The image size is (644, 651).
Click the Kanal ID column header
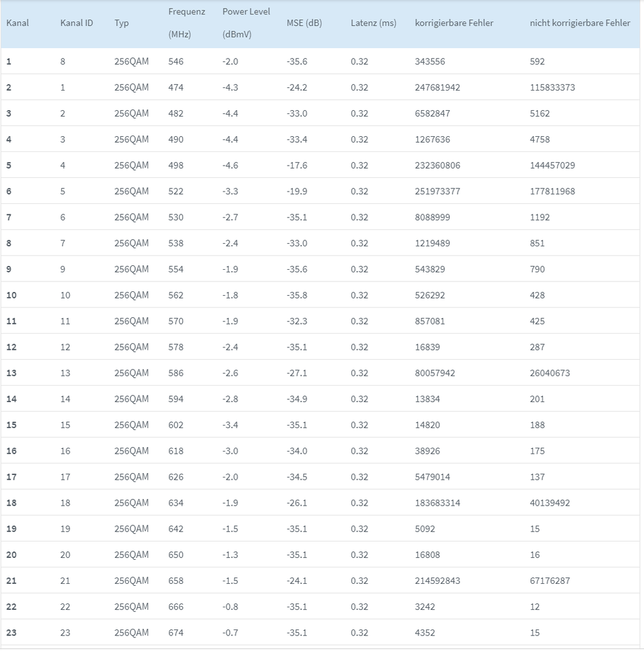[76, 23]
